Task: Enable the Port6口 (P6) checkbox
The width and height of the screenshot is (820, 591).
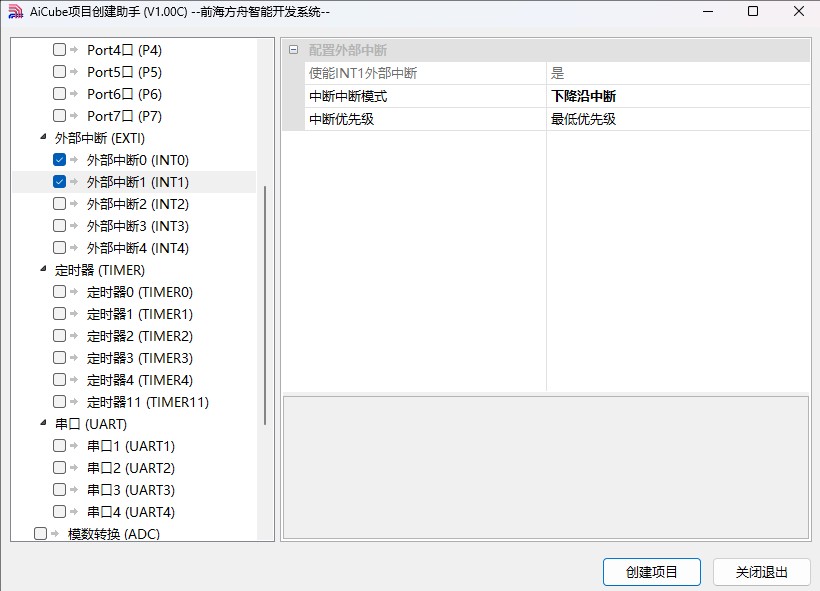Action: [60, 94]
